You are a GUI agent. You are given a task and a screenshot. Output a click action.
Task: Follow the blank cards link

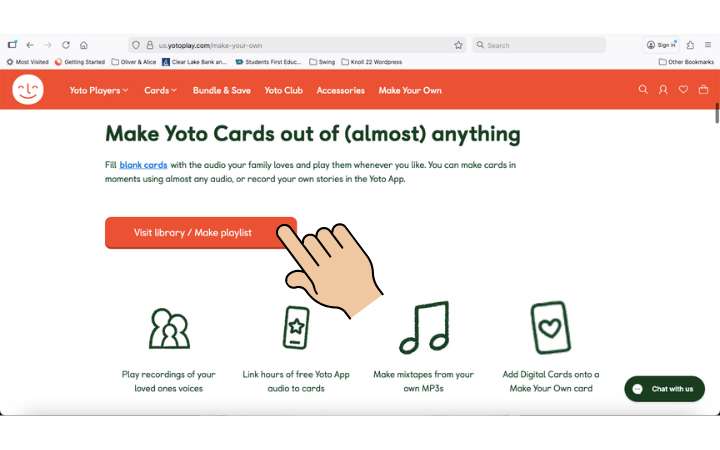[145, 164]
